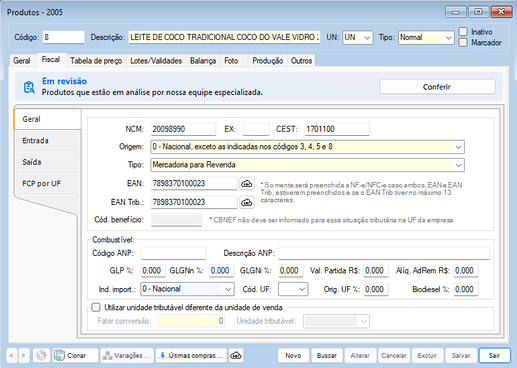The image size is (517, 368).
Task: Open Variações button
Action: click(127, 356)
